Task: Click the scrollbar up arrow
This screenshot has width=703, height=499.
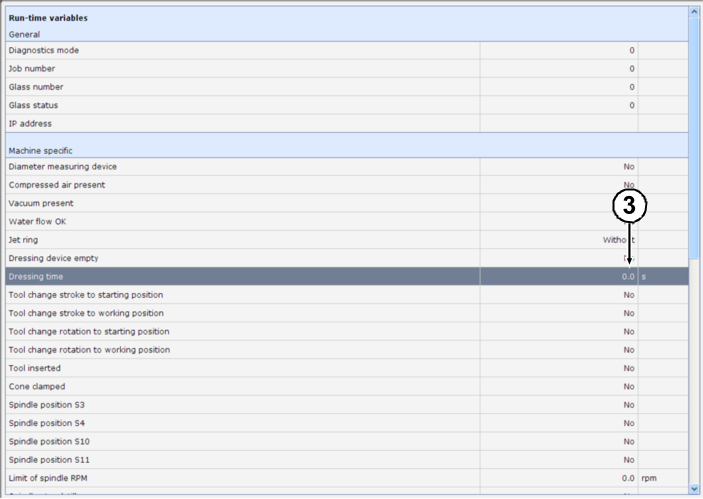Action: click(x=694, y=13)
